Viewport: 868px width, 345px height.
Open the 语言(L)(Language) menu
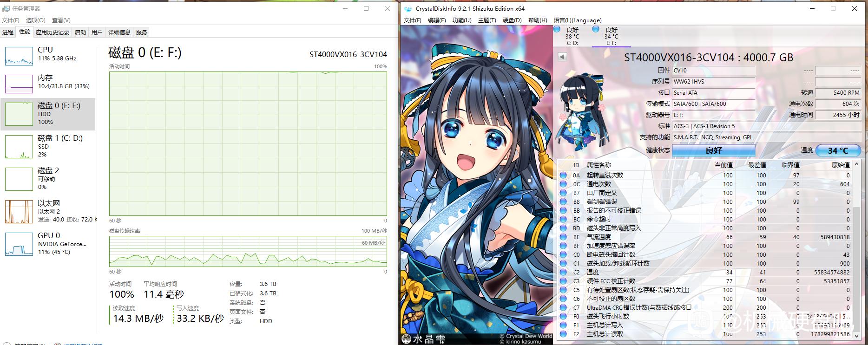coord(578,20)
